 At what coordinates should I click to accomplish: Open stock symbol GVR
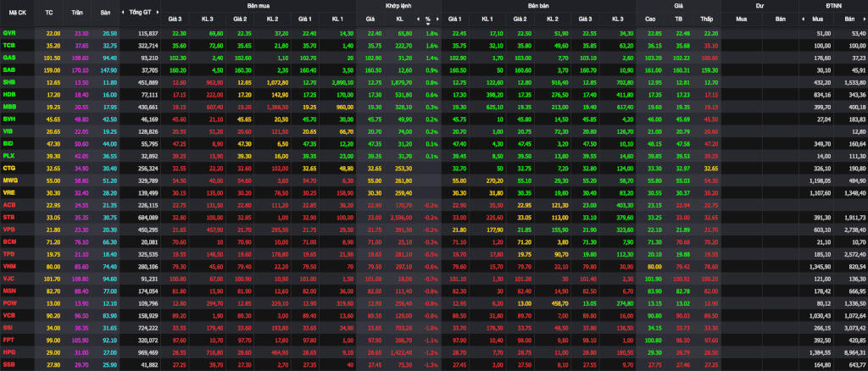(8, 33)
